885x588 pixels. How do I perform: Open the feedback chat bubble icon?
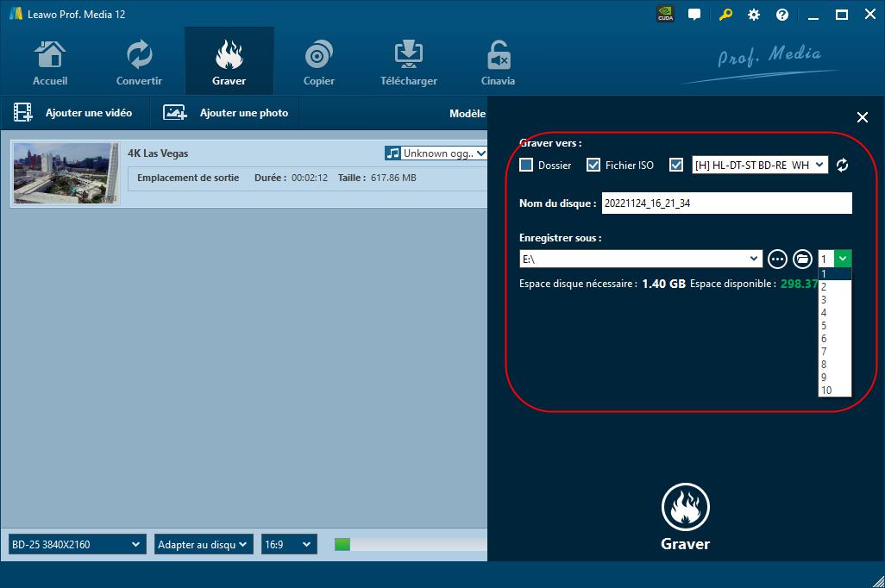[x=694, y=15]
